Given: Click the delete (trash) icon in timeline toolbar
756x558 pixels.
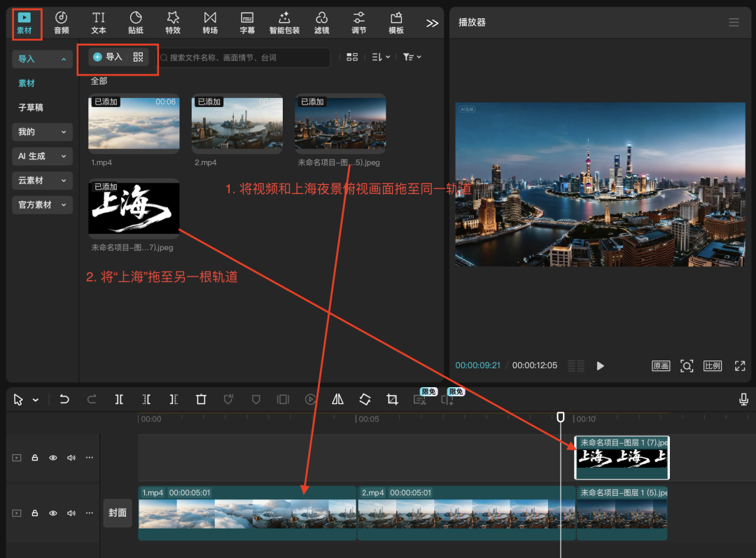Looking at the screenshot, I should 201,399.
